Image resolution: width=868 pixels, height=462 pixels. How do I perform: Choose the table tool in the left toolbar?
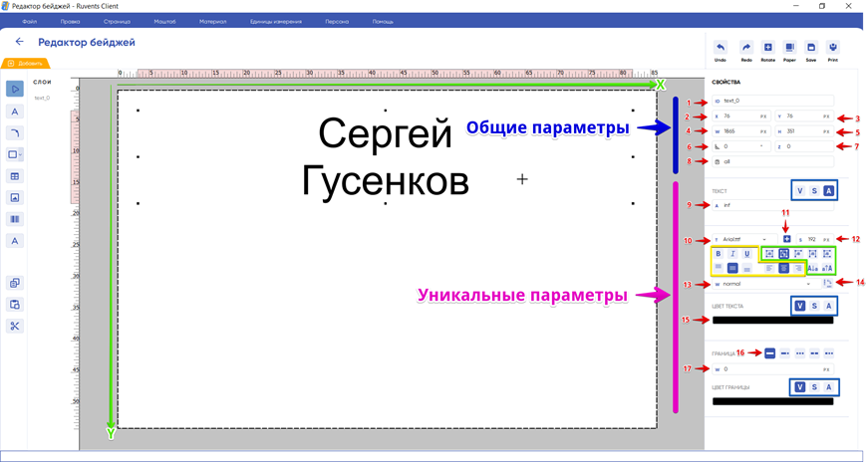(14, 176)
